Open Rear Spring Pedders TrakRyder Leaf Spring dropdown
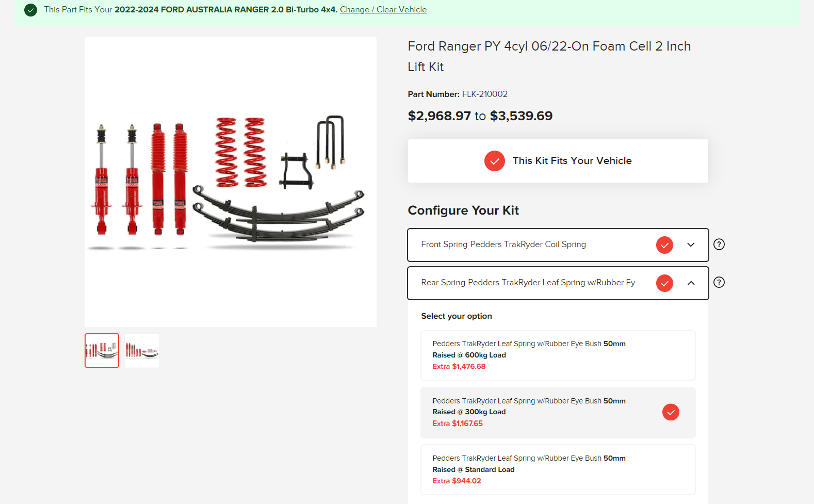Screen dimensions: 814x504 (x=558, y=283)
